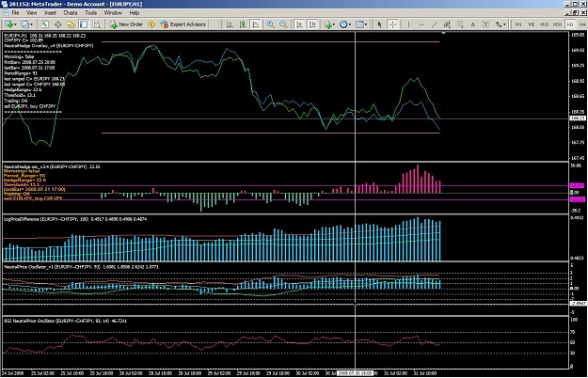The width and height of the screenshot is (588, 378).
Task: Pick the Trendline drawing tool
Action: [x=435, y=24]
